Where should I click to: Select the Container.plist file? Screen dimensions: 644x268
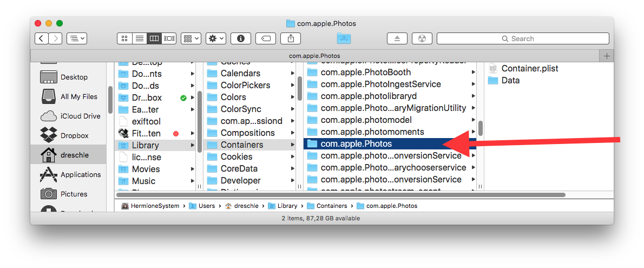coord(523,68)
